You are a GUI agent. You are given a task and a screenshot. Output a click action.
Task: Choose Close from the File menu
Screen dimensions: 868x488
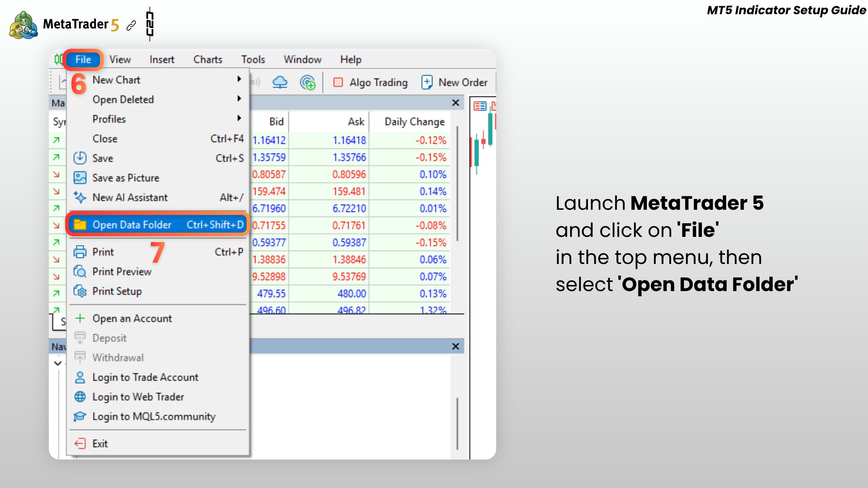coord(158,139)
